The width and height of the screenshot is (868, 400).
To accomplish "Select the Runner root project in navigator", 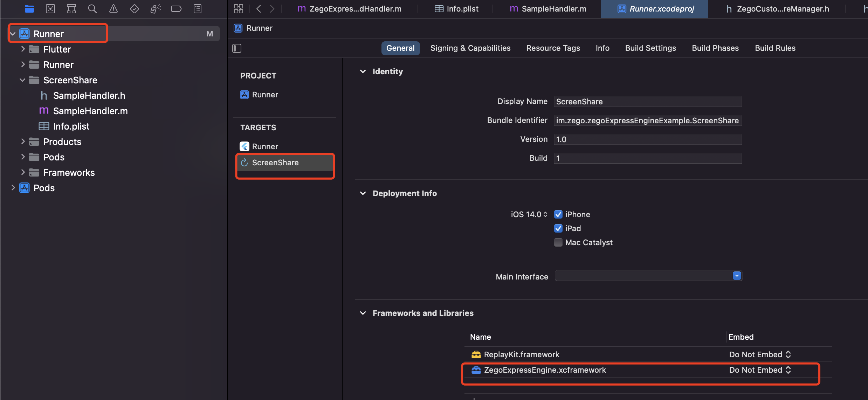I will [x=49, y=34].
